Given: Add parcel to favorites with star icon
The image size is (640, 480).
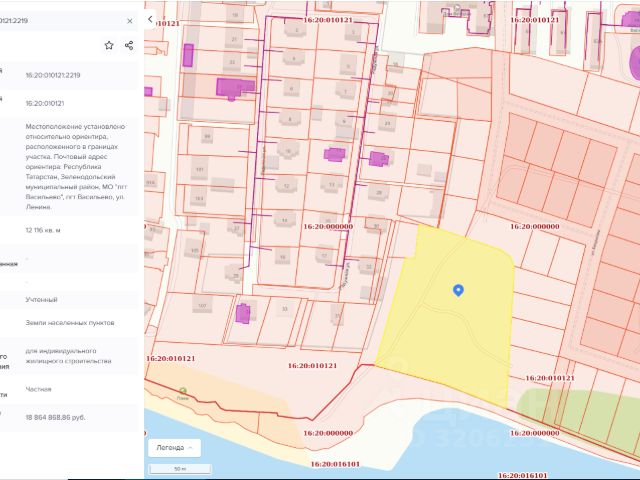Looking at the screenshot, I should click(109, 45).
